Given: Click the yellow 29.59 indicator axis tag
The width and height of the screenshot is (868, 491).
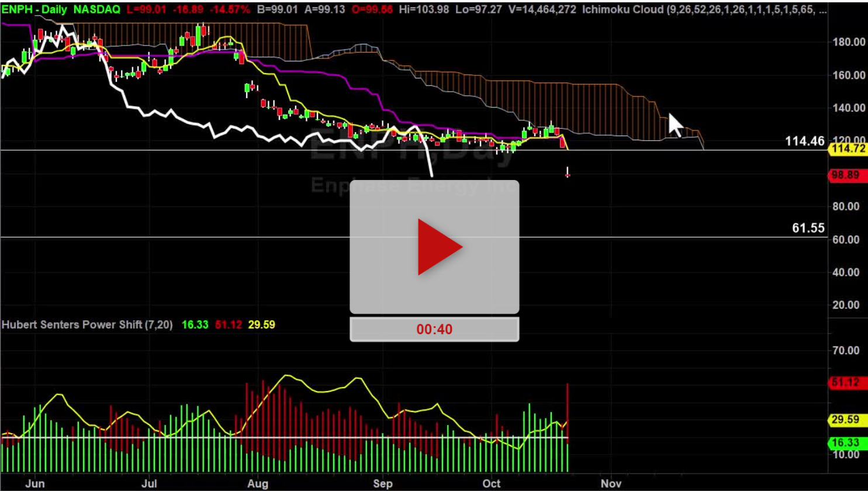Looking at the screenshot, I should [x=848, y=420].
